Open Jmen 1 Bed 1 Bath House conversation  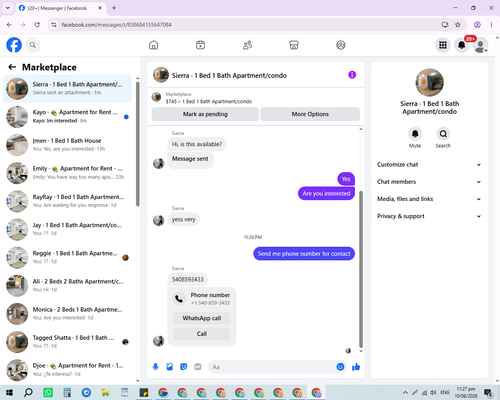[x=67, y=145]
